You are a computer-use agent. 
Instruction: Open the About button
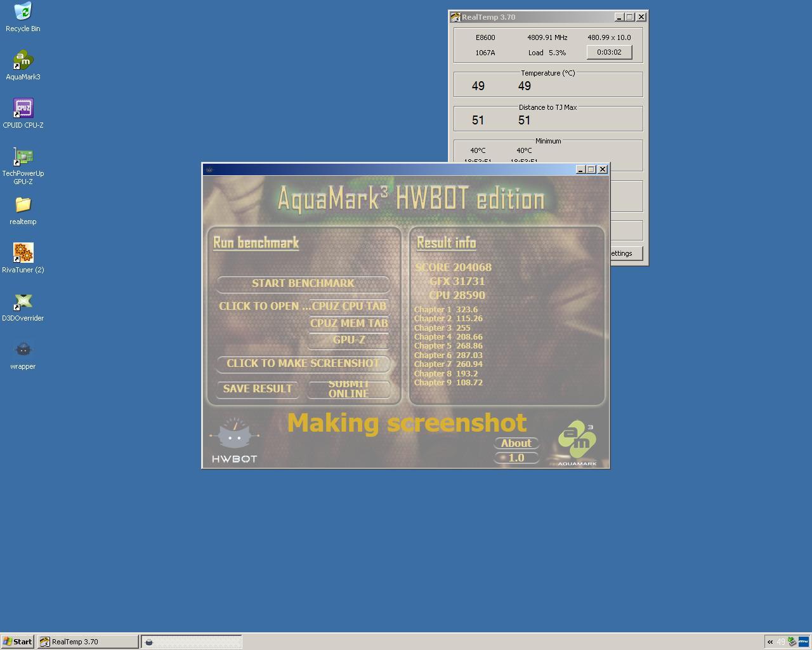click(516, 443)
